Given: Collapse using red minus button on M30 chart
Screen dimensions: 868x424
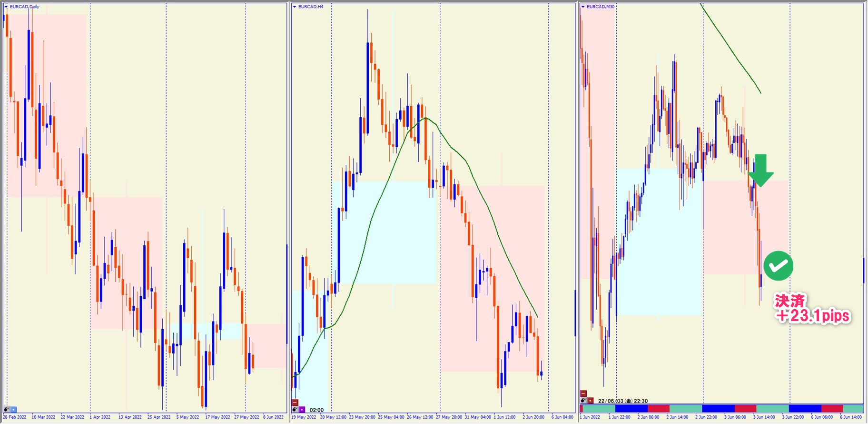Looking at the screenshot, I should pos(583,394).
